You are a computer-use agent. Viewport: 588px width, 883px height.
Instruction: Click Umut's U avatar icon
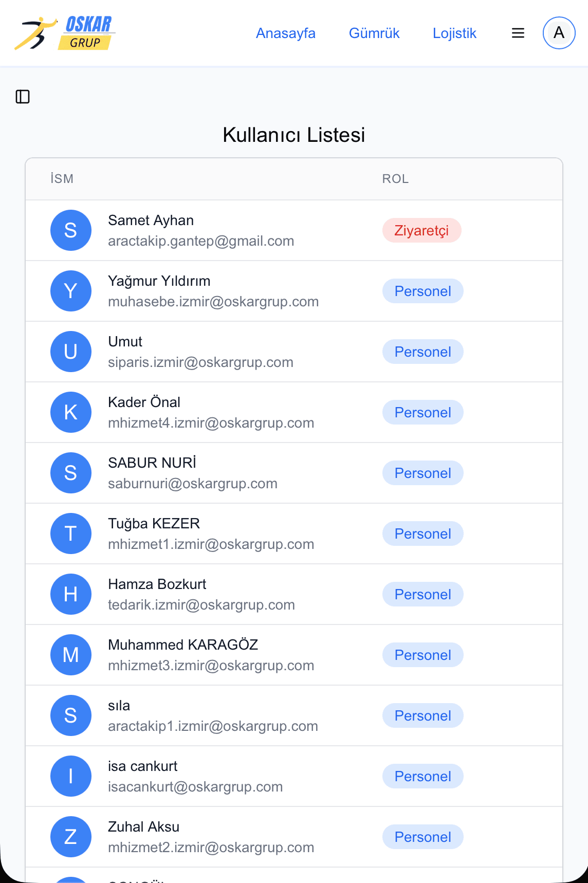(71, 352)
